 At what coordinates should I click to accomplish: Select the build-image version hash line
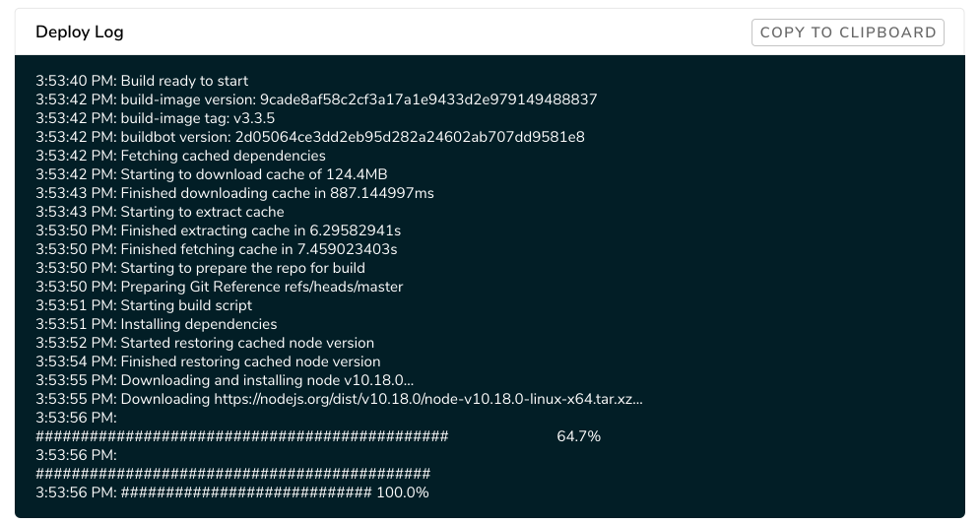coord(316,99)
